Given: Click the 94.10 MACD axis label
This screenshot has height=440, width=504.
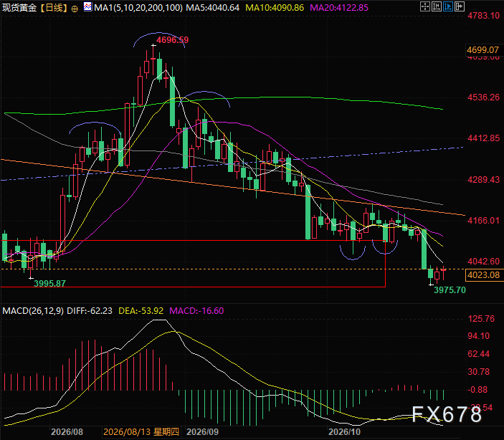Looking at the screenshot, I should click(479, 336).
